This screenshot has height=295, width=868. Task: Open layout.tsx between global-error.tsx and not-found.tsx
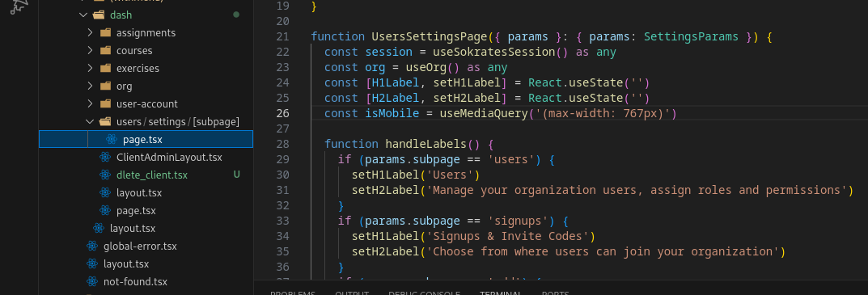point(125,263)
